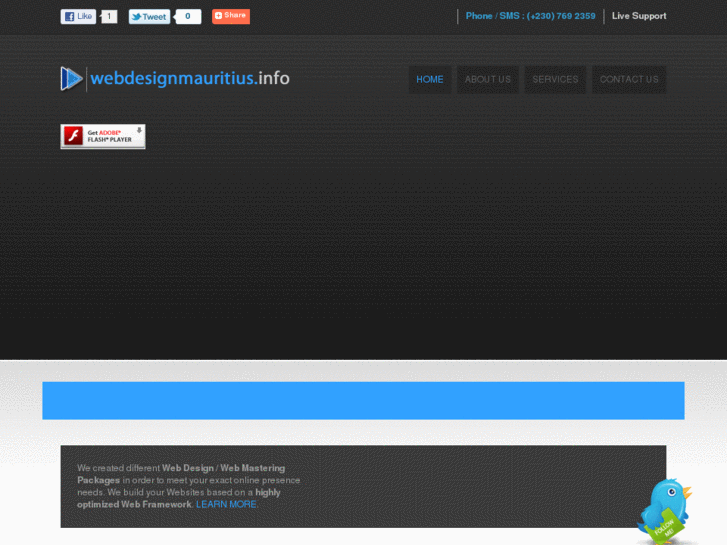
Task: Open the CONTACT US menu item
Action: pos(629,80)
